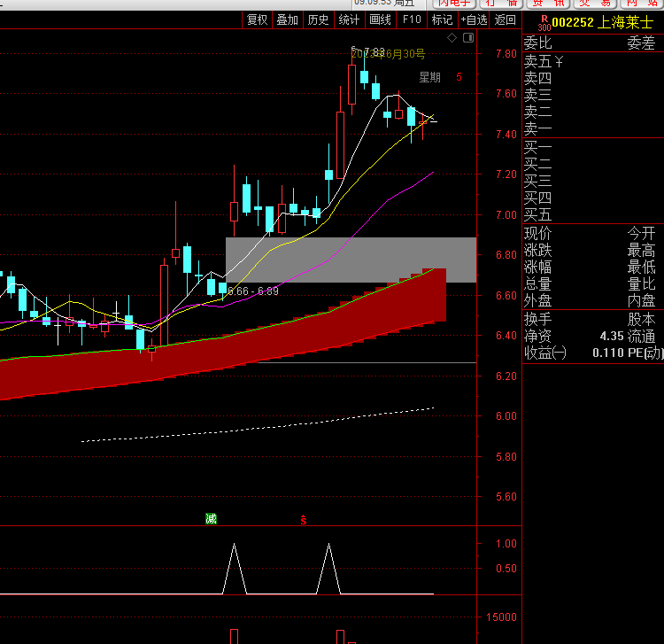Click the diamond marker icon above the chart
The height and width of the screenshot is (644, 664).
coord(452,38)
